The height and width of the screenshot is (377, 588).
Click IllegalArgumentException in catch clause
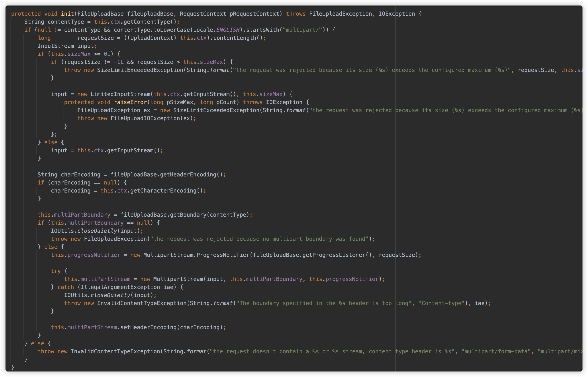(x=120, y=287)
